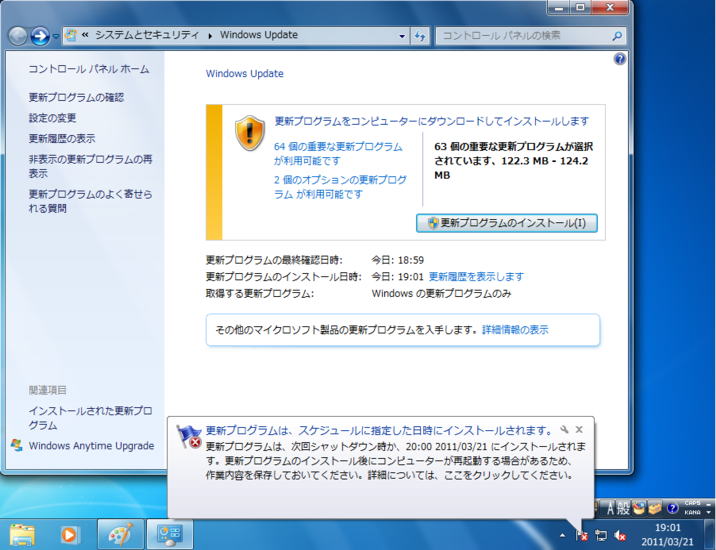The width and height of the screenshot is (716, 550).
Task: Open Windows Anytime Upgrade link
Action: pyautogui.click(x=91, y=446)
